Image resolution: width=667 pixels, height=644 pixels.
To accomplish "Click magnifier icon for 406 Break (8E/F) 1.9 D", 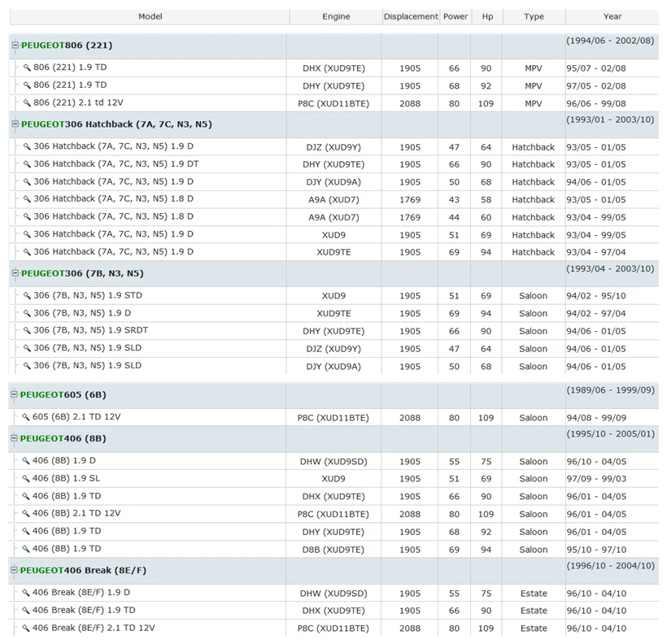I will point(25,593).
